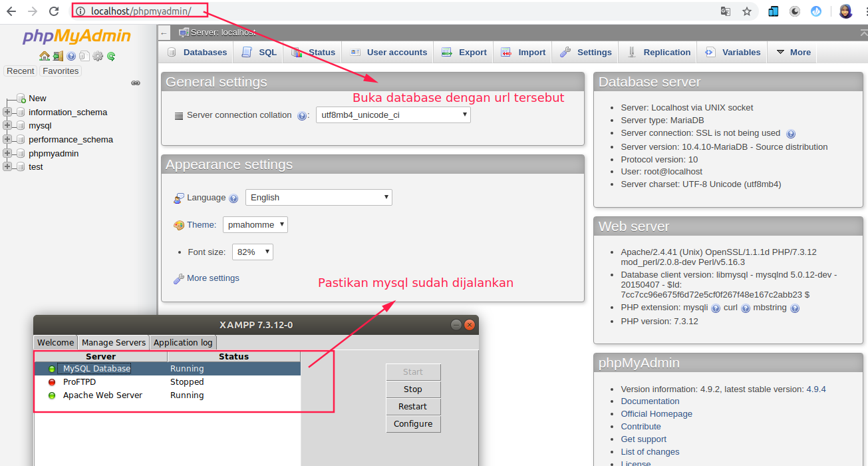This screenshot has width=868, height=466.
Task: Go to the Import tab
Action: [x=523, y=52]
